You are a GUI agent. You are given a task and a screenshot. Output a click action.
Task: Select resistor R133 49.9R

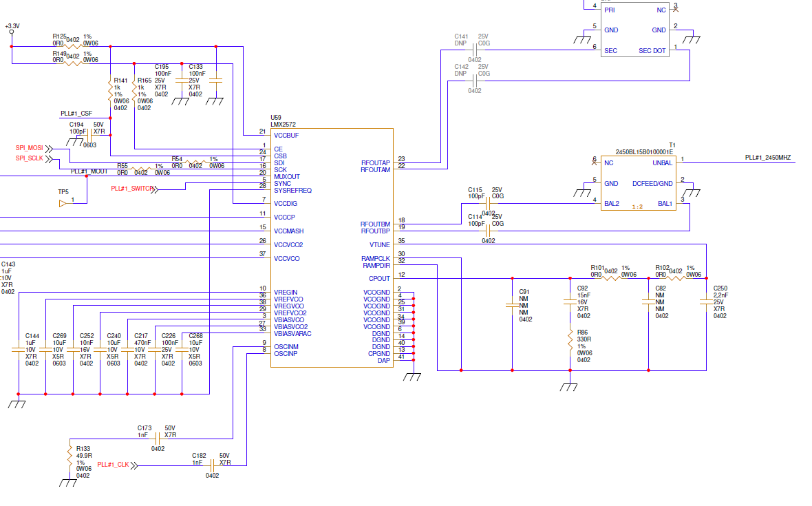click(x=70, y=456)
